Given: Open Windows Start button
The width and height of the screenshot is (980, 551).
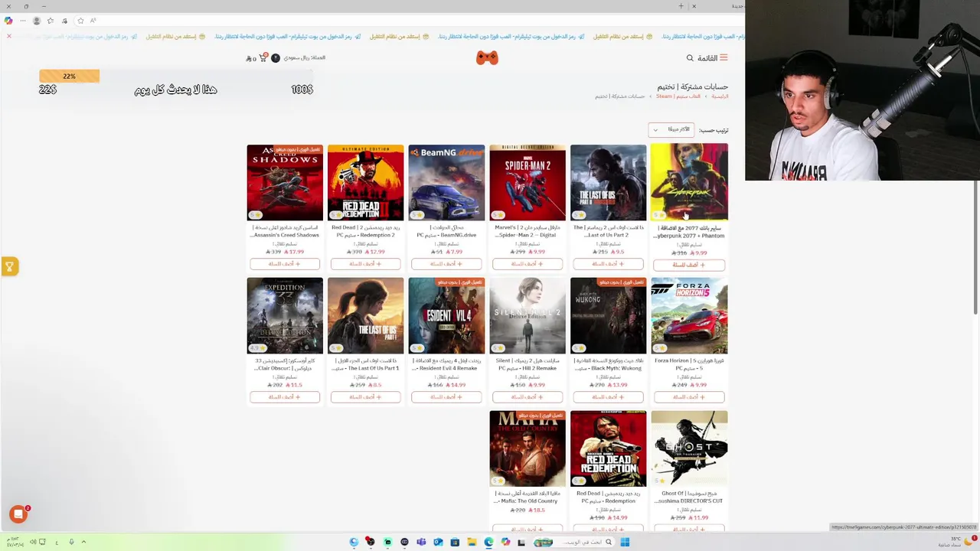Looking at the screenshot, I should (625, 542).
